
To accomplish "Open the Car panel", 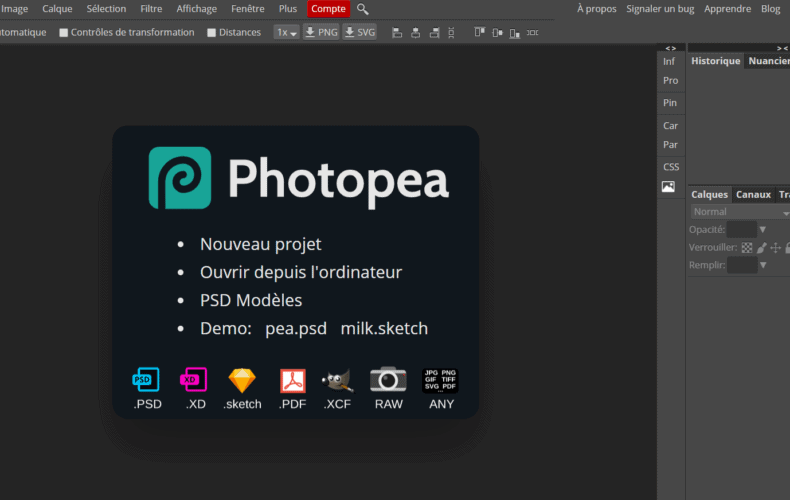I will (671, 126).
